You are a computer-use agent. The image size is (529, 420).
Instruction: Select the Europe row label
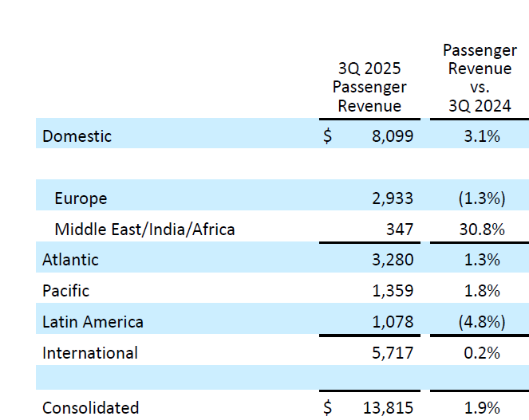pos(81,198)
